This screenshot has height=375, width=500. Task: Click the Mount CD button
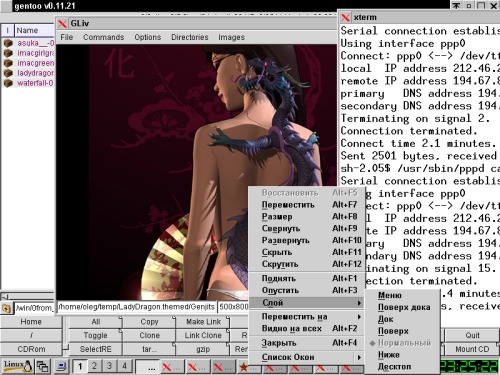coord(472,349)
